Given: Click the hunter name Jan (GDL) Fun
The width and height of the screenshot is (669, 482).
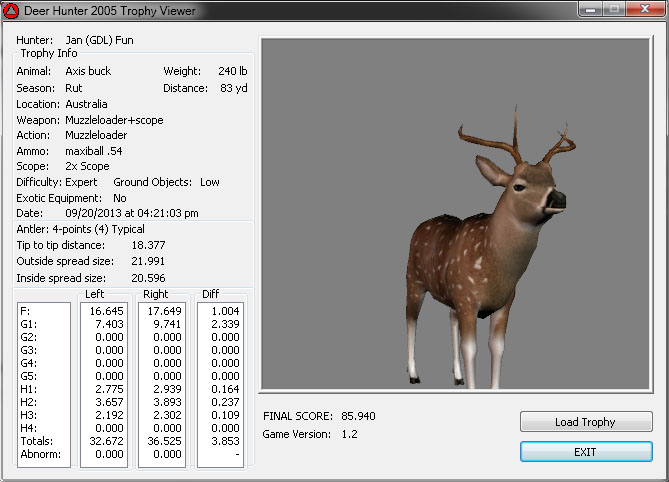Looking at the screenshot, I should pyautogui.click(x=98, y=40).
